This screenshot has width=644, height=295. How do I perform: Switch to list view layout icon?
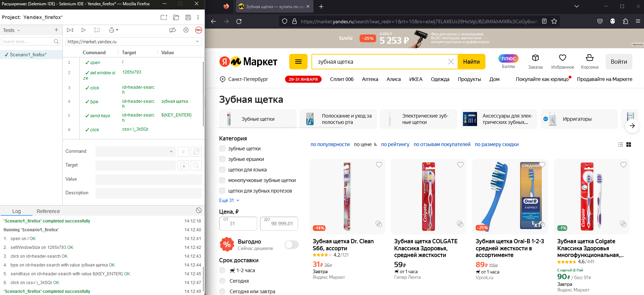click(x=620, y=145)
